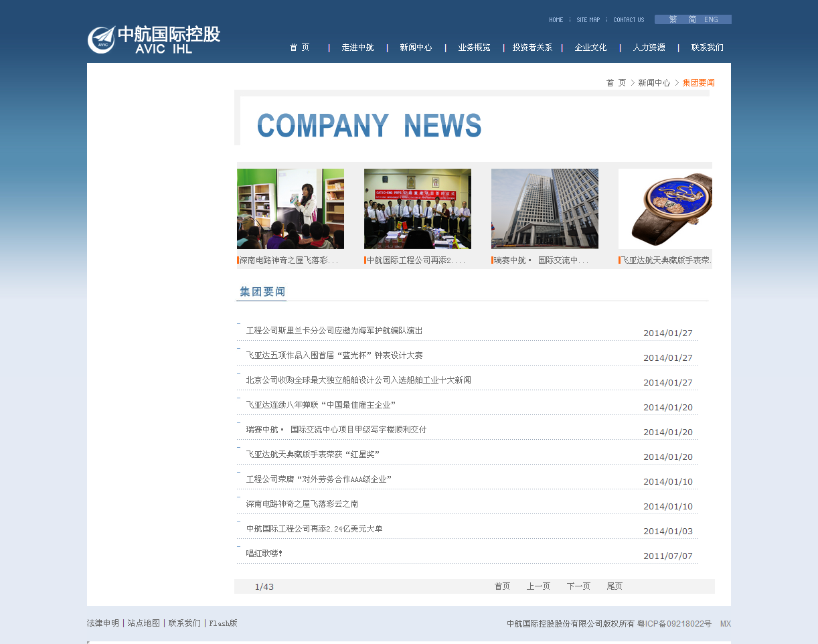Open the CONTACT US page

pos(628,19)
